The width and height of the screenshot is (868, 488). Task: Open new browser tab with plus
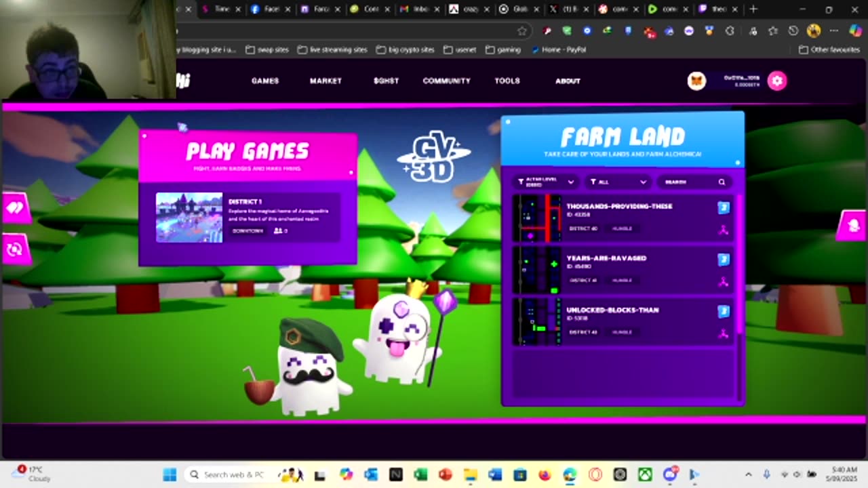tap(753, 9)
